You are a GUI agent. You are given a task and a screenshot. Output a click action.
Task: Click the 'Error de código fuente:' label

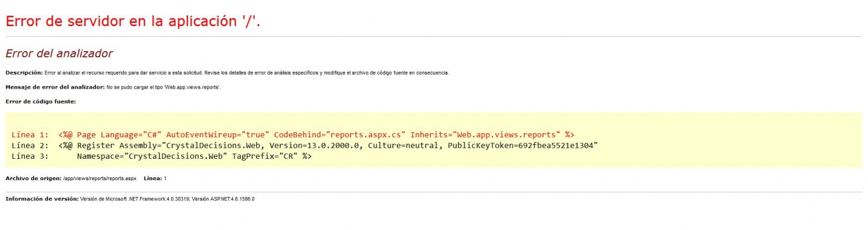coord(41,101)
